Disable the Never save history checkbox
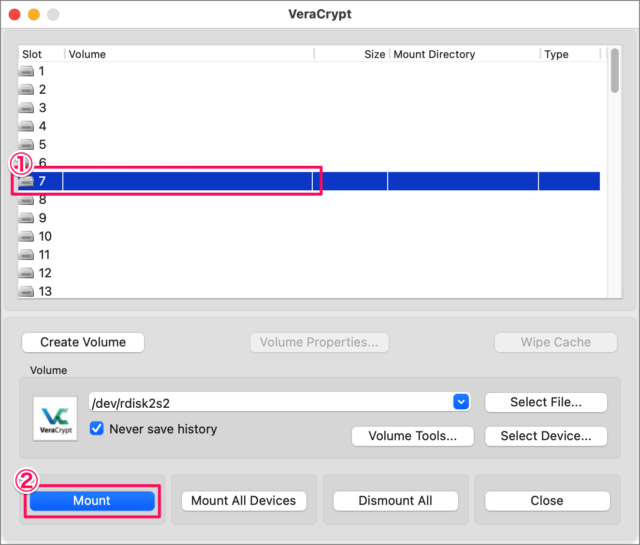 [97, 429]
